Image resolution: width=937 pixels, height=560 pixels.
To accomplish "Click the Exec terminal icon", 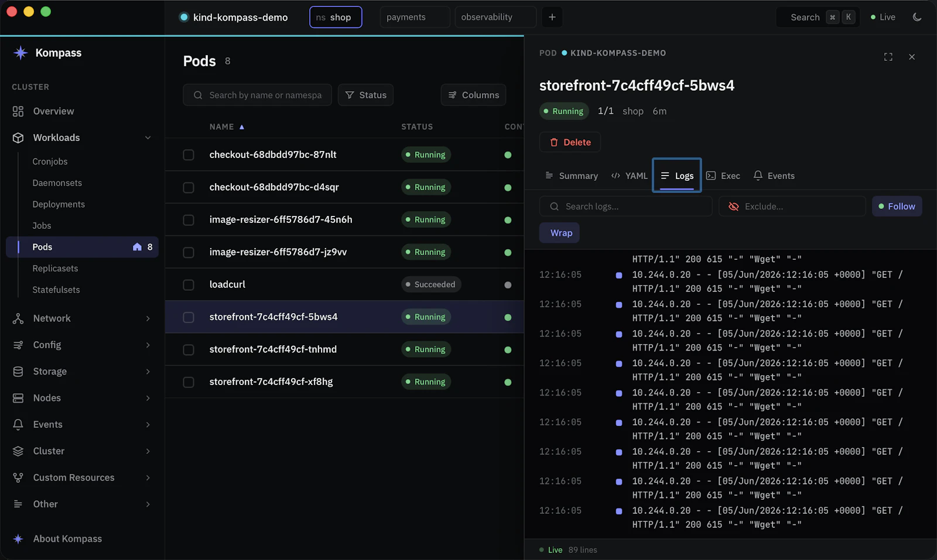I will (x=711, y=176).
